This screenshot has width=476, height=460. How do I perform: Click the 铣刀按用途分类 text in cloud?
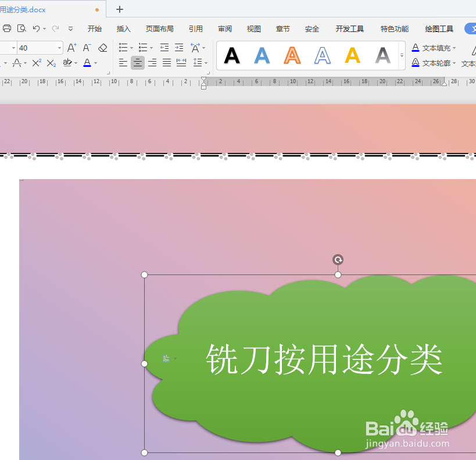(324, 359)
